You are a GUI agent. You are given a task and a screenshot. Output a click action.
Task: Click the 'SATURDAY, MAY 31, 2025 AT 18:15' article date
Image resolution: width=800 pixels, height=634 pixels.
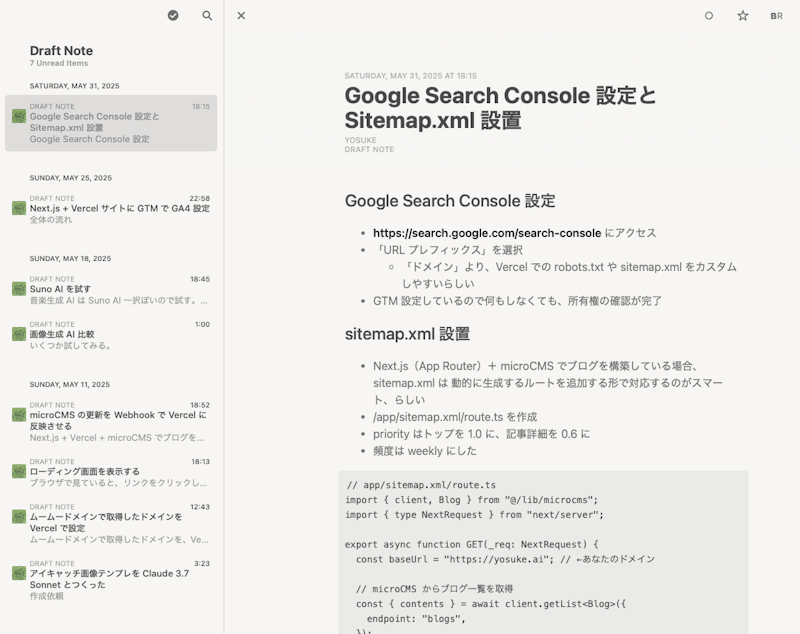coord(411,76)
